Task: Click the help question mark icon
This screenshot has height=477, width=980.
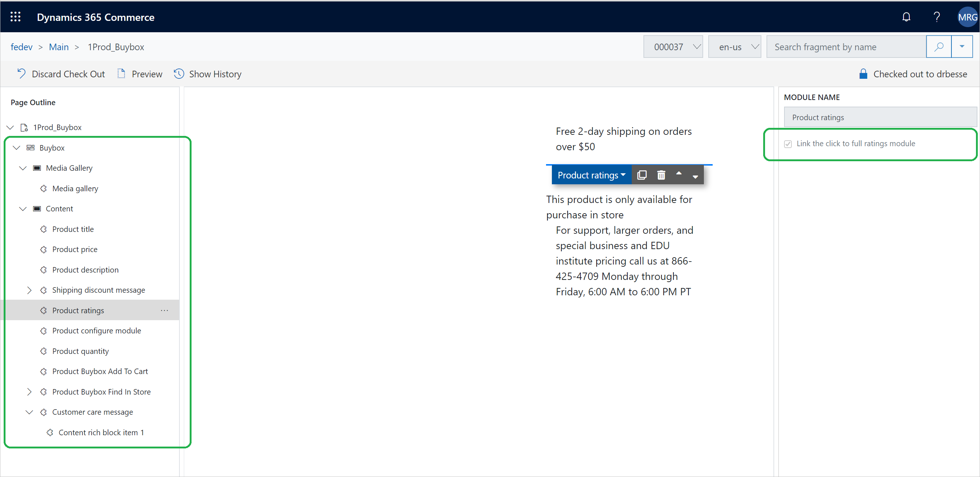Action: (x=936, y=17)
